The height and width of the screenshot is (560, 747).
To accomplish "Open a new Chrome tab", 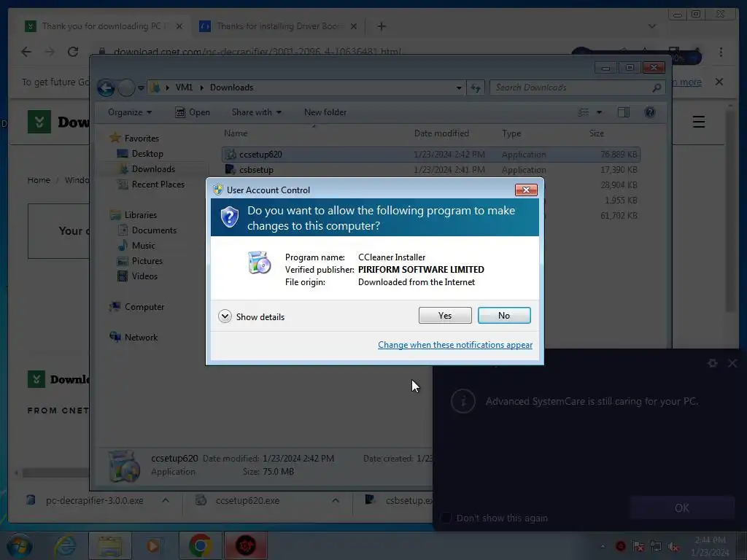I will (x=382, y=26).
